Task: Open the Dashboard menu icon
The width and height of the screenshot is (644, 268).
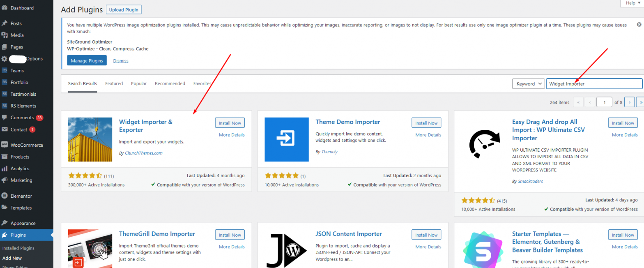Action: pyautogui.click(x=5, y=8)
